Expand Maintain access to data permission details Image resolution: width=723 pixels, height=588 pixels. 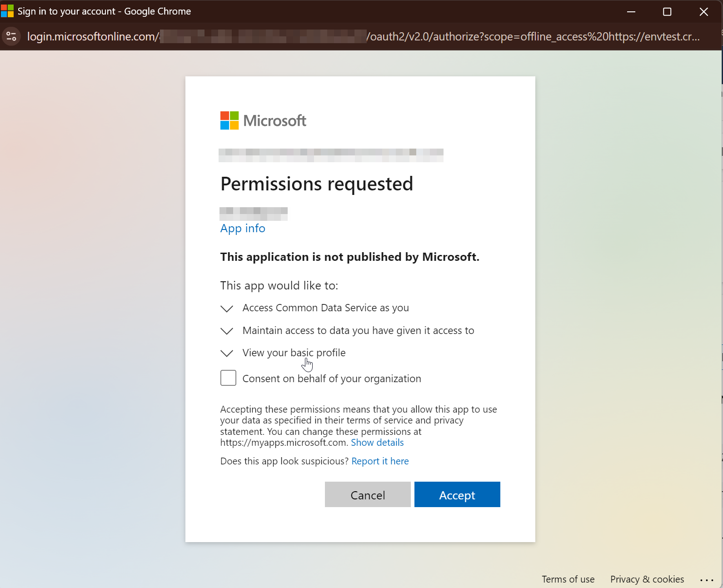pos(227,331)
